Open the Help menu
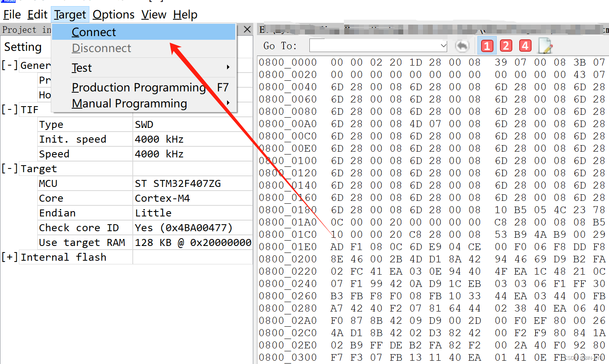Image resolution: width=609 pixels, height=364 pixels. pos(185,14)
